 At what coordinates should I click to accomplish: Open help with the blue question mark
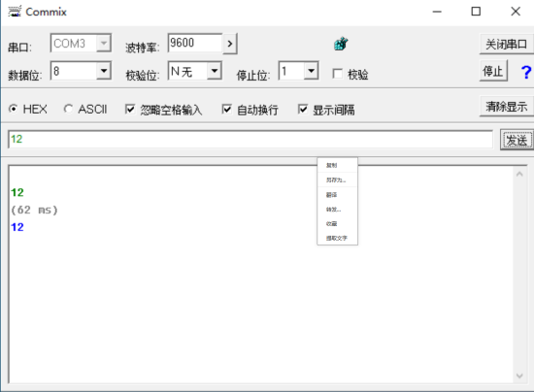tap(526, 72)
